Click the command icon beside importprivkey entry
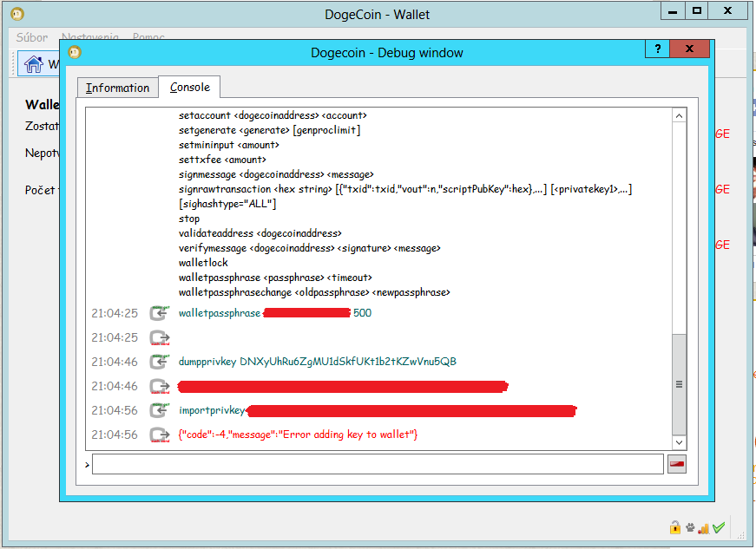756x549 pixels. 159,410
